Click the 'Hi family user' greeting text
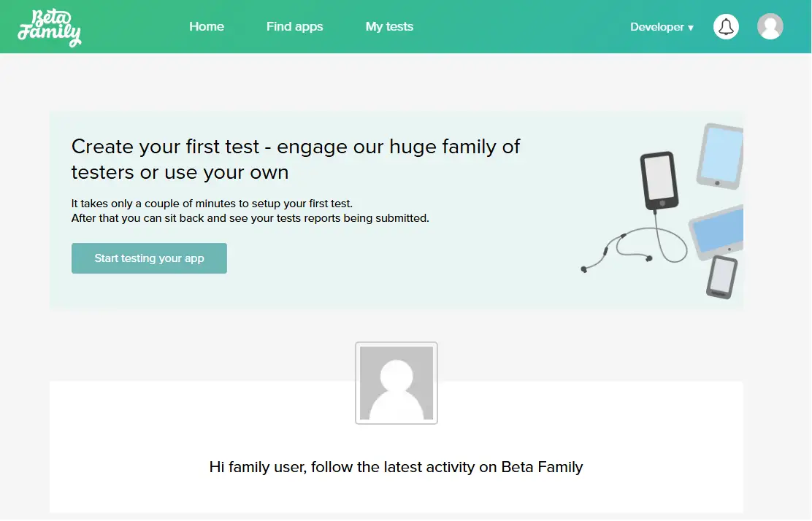Image resolution: width=812 pixels, height=521 pixels. 397,467
